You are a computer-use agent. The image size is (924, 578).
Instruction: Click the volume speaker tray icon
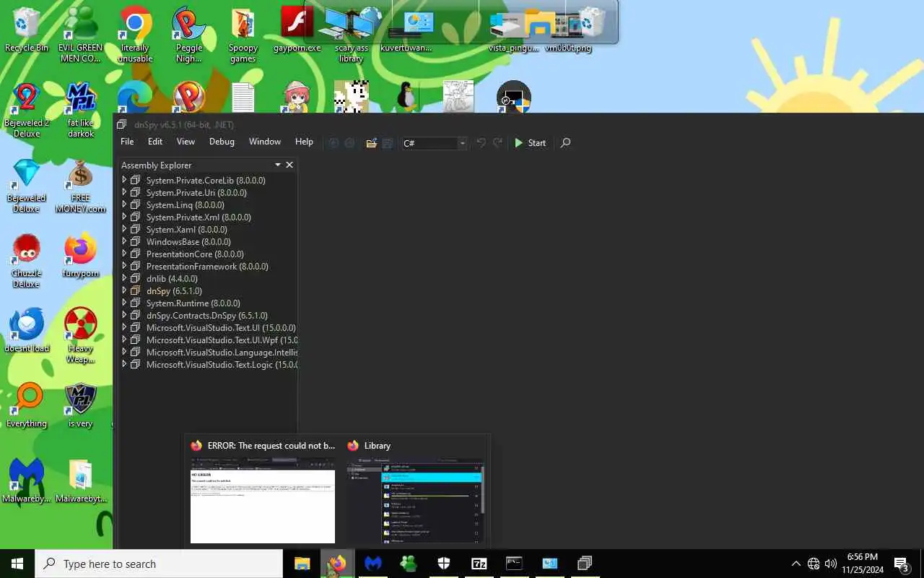point(830,564)
